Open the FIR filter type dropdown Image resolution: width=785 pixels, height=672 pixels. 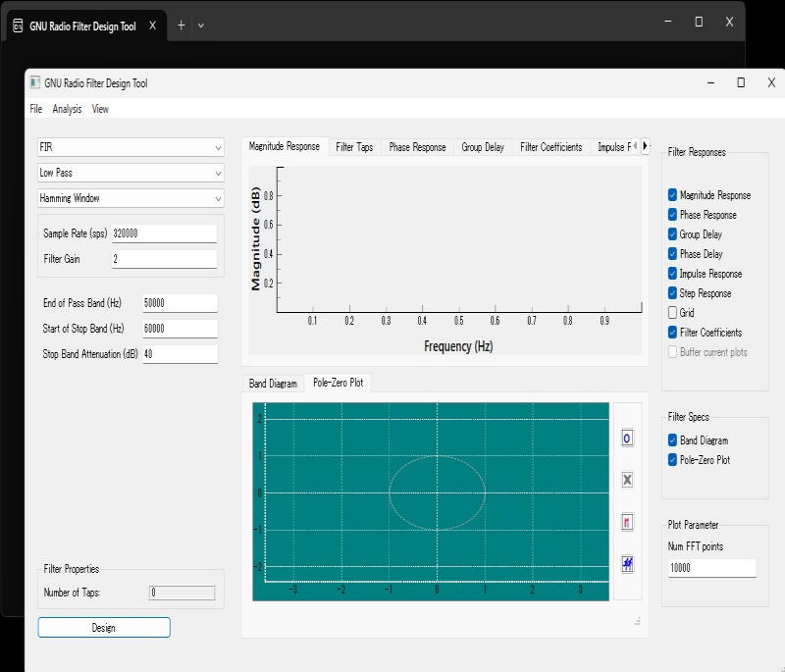(x=131, y=147)
